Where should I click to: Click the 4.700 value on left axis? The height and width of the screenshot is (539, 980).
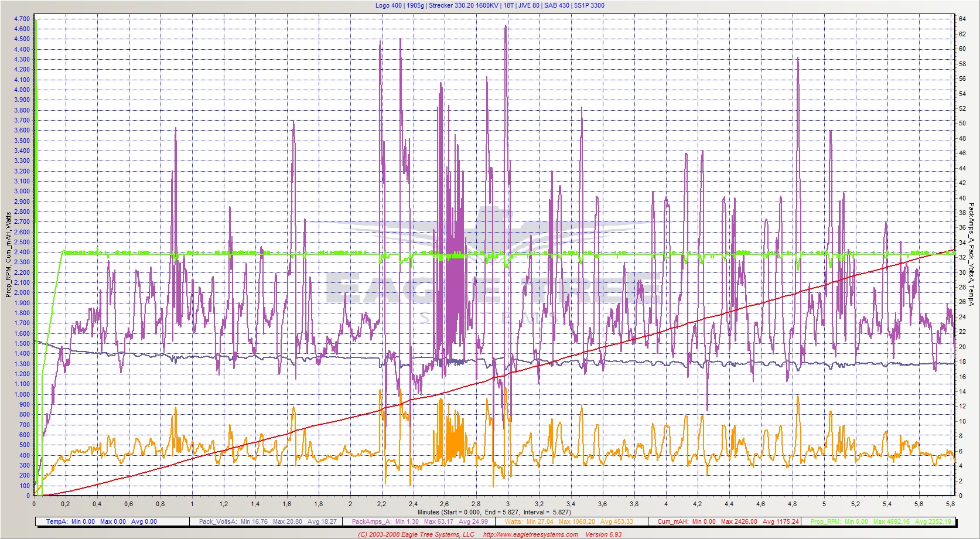(22, 19)
